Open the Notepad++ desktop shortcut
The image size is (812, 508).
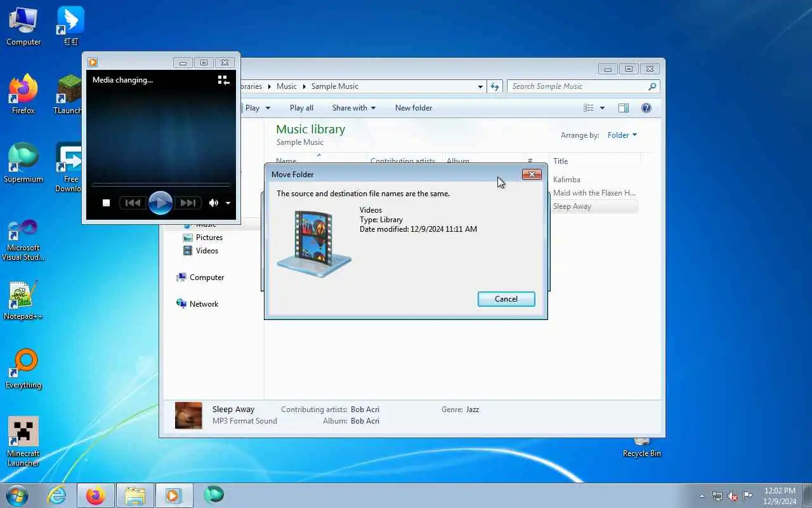click(23, 300)
